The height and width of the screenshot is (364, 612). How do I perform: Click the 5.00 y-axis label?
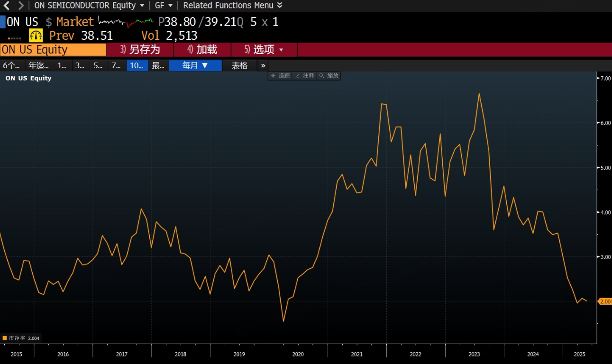[x=606, y=168]
